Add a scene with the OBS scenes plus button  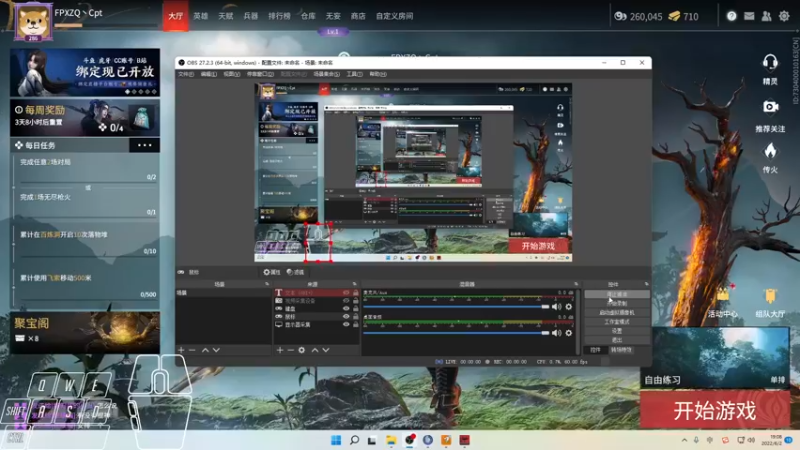pyautogui.click(x=181, y=350)
